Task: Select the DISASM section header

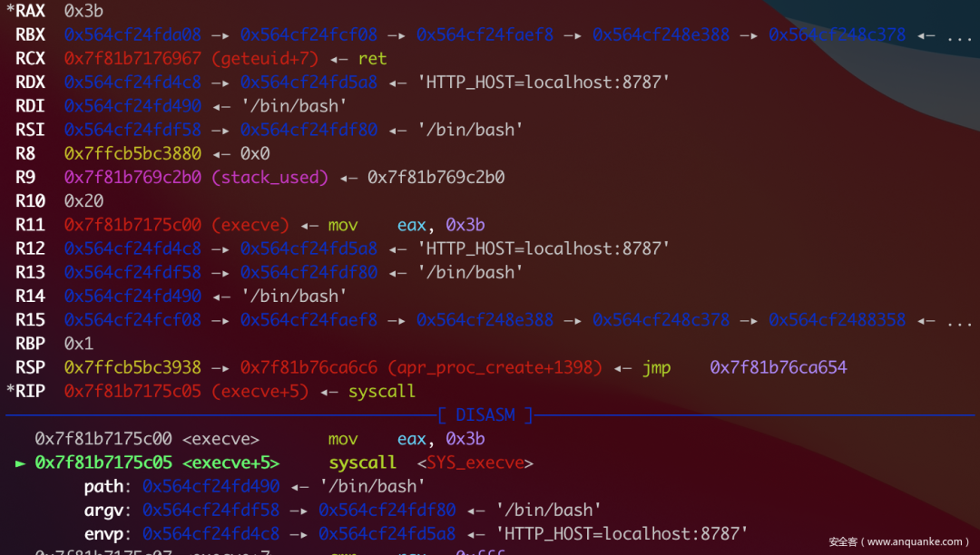Action: 485,415
